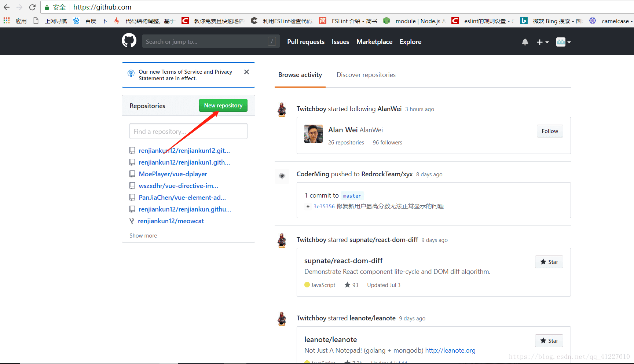Open Alan Wei profile name link

tap(343, 130)
